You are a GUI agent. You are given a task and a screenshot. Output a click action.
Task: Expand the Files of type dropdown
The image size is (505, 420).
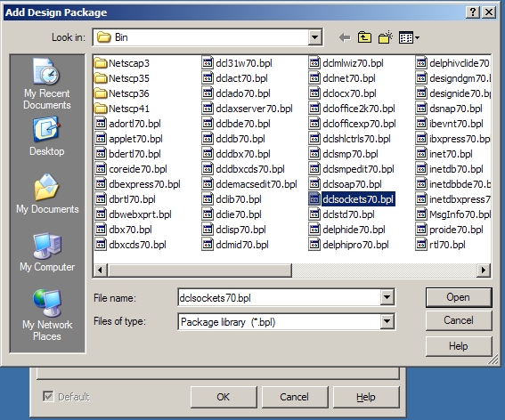pos(387,321)
